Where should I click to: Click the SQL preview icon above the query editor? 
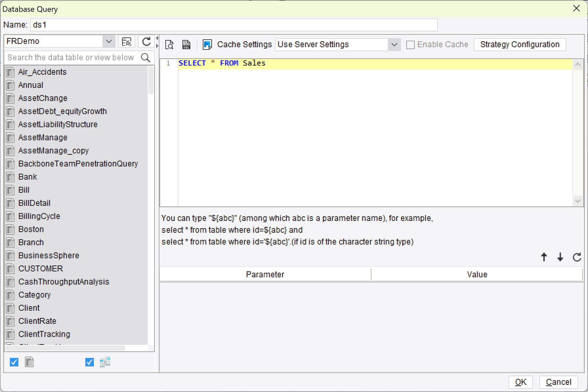(x=169, y=44)
